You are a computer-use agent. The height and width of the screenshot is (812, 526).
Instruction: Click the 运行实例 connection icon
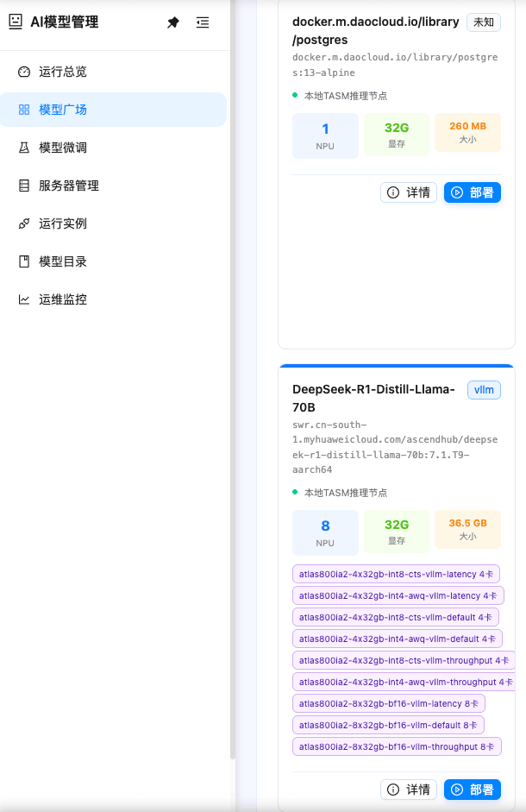24,223
